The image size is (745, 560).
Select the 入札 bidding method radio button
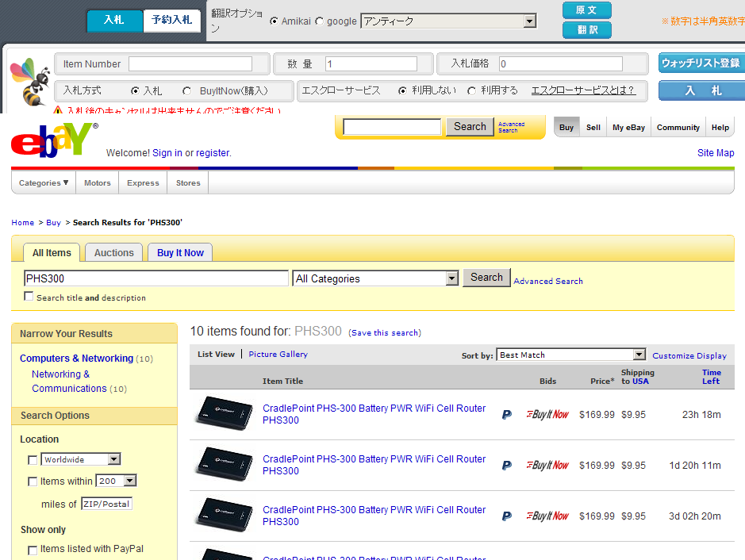pyautogui.click(x=136, y=90)
